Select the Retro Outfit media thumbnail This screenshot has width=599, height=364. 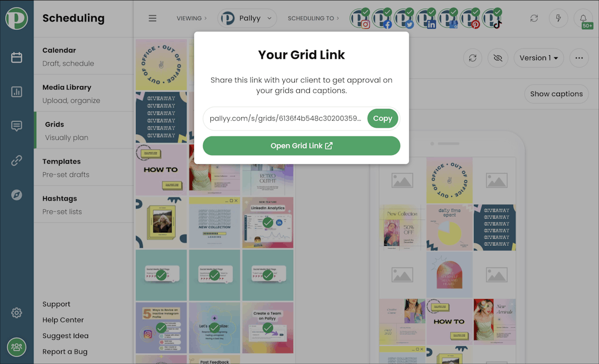(x=268, y=180)
